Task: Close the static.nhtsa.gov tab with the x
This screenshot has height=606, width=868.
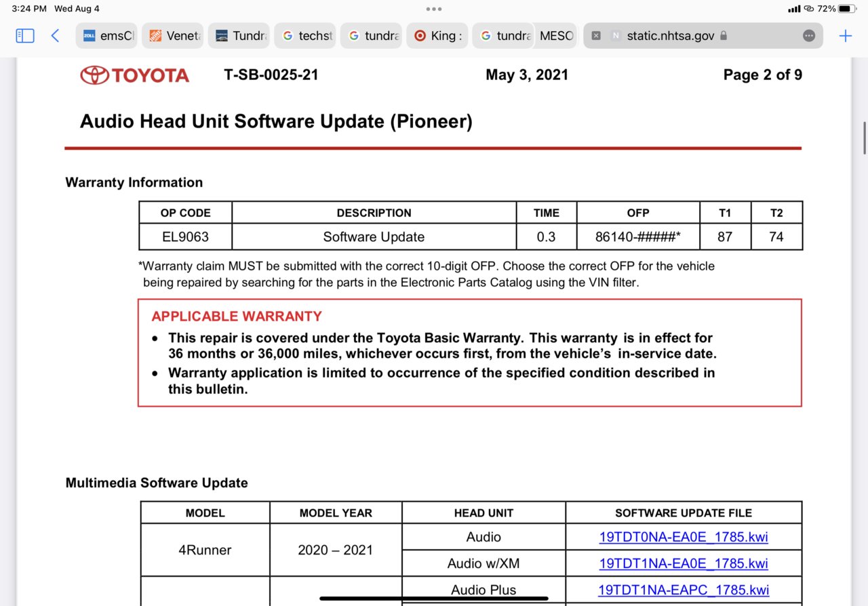Action: tap(596, 36)
